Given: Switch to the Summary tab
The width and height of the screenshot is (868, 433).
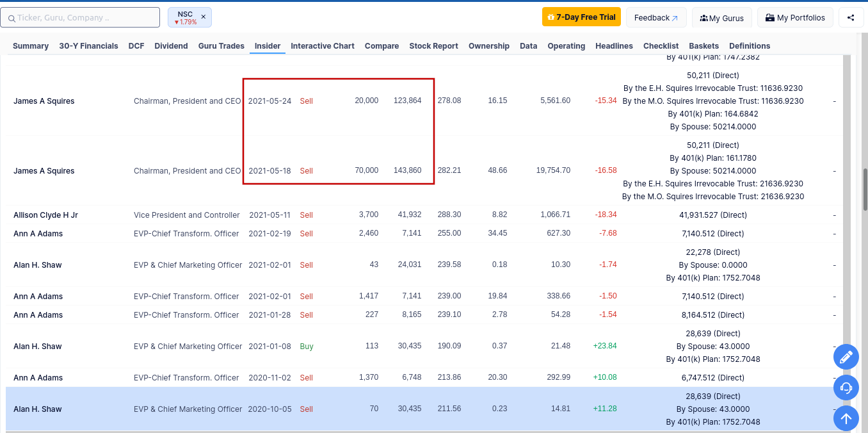Looking at the screenshot, I should tap(31, 46).
